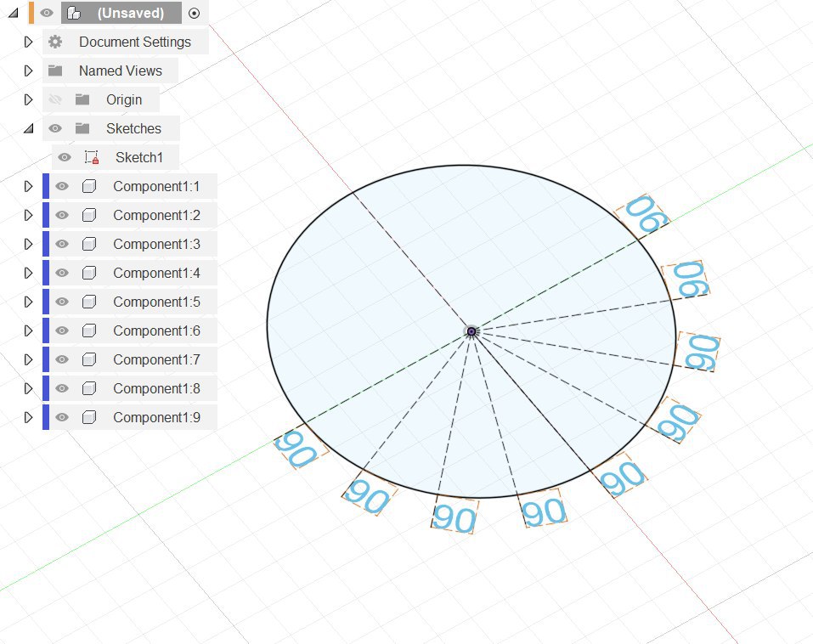Hide Component1:1 with its eye icon
813x644 pixels.
62,186
